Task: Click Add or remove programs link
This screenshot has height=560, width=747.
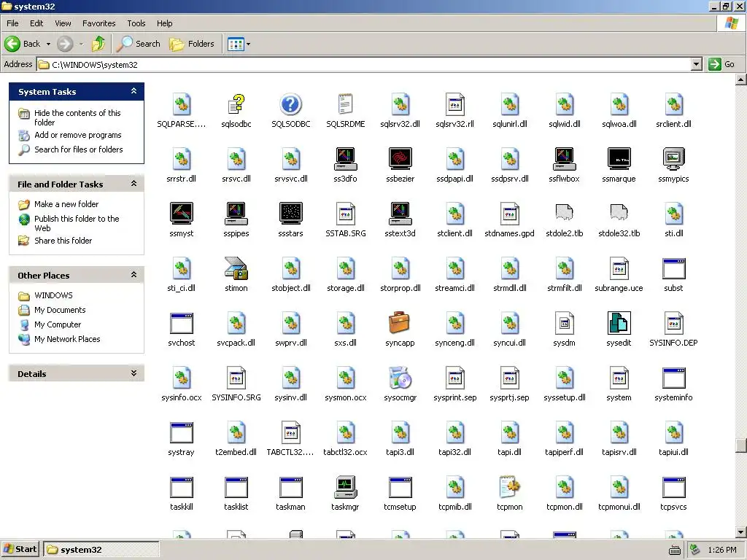Action: tap(77, 135)
